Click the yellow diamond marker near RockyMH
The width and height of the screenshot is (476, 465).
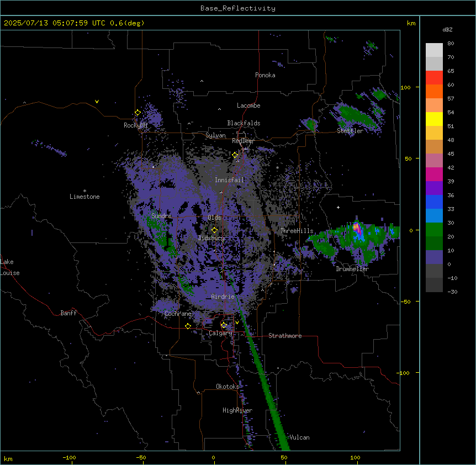pos(138,113)
